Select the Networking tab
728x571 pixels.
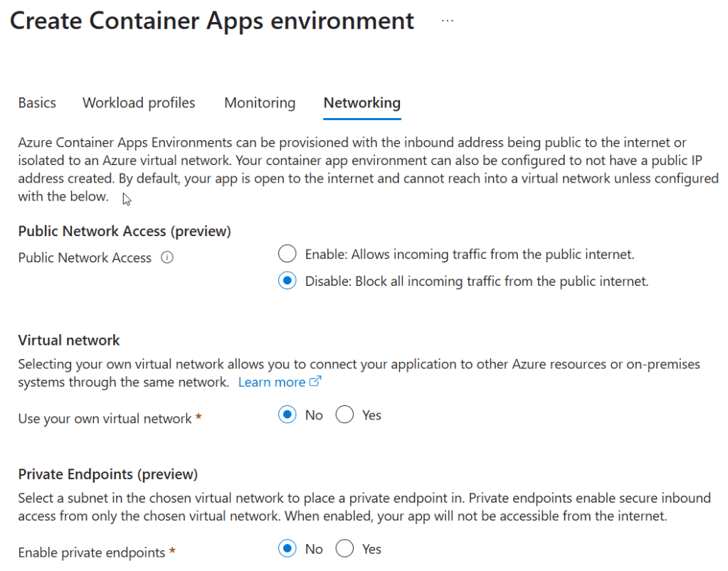(x=362, y=102)
